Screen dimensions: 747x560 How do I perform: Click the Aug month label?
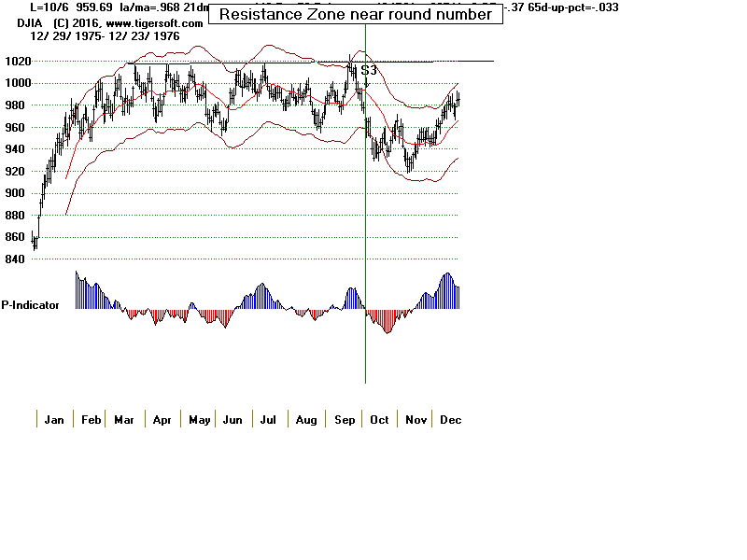point(306,420)
